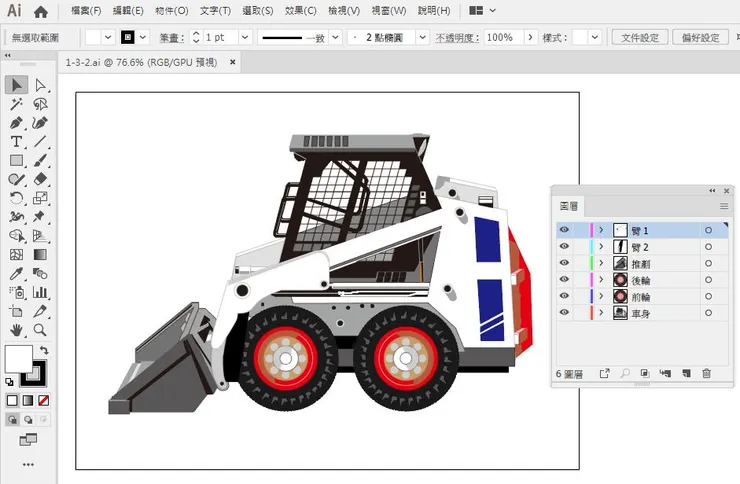Hide the 臂 1 layer
Image resolution: width=740 pixels, height=484 pixels.
564,230
